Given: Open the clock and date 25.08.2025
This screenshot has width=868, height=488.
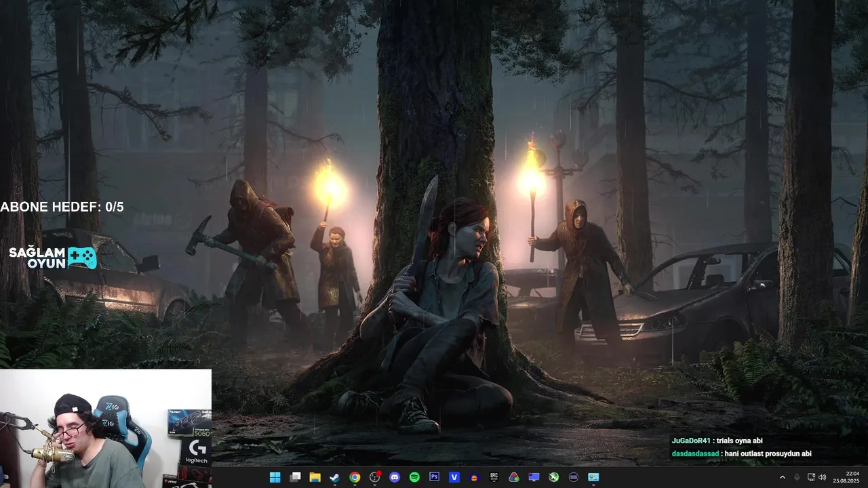Looking at the screenshot, I should pos(846,477).
